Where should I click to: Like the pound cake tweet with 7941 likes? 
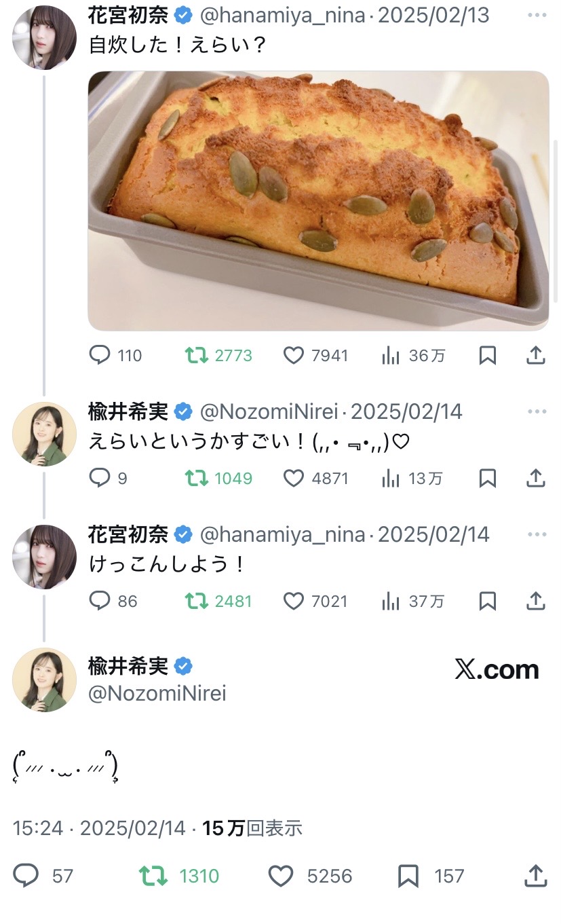click(x=293, y=355)
